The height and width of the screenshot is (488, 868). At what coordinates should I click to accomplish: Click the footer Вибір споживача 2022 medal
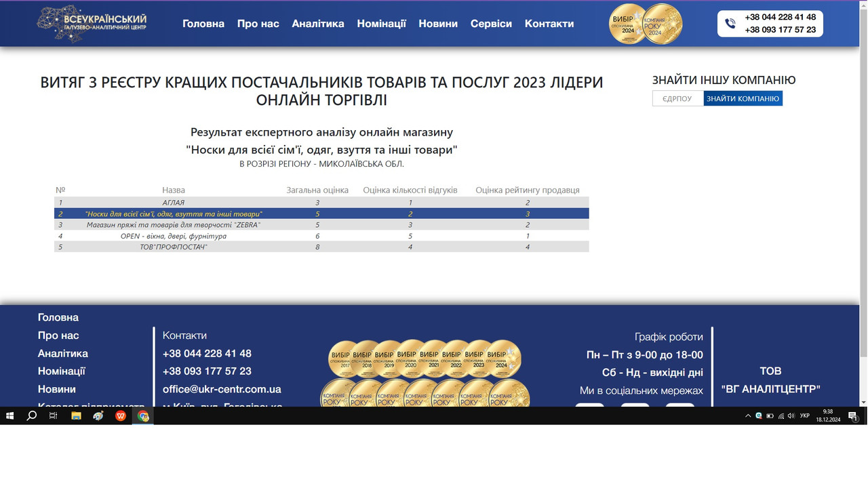click(455, 359)
